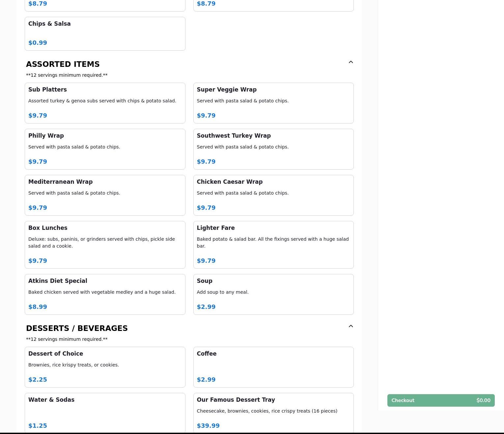Click the Desserts / Beverages heading
The height and width of the screenshot is (434, 504).
coord(77,328)
